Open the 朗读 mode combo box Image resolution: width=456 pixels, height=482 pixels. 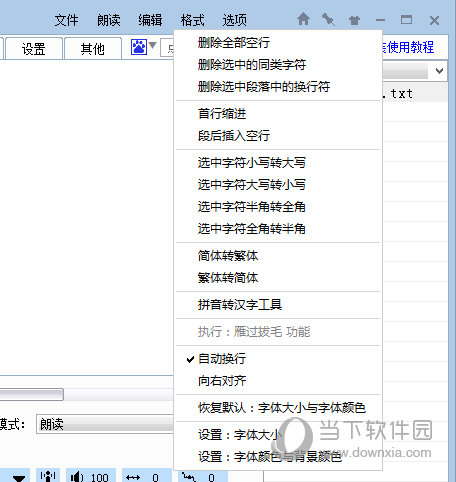click(x=105, y=424)
